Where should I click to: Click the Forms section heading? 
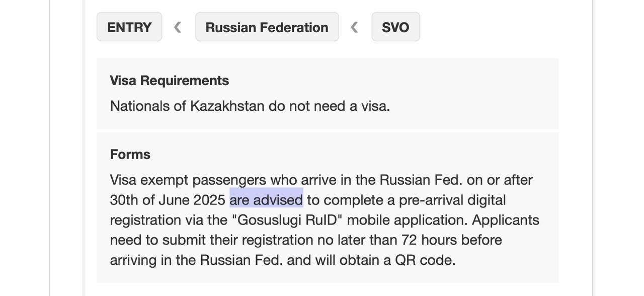130,155
